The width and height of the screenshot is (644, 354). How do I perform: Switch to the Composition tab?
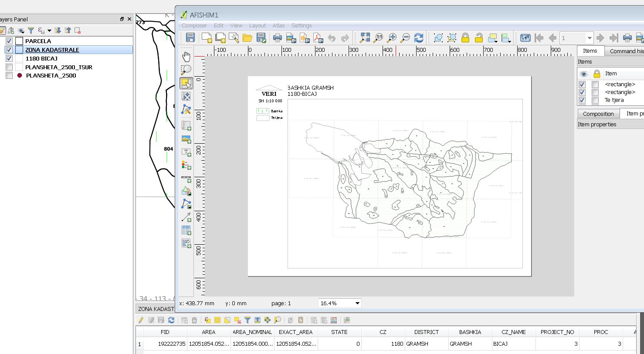coord(598,114)
